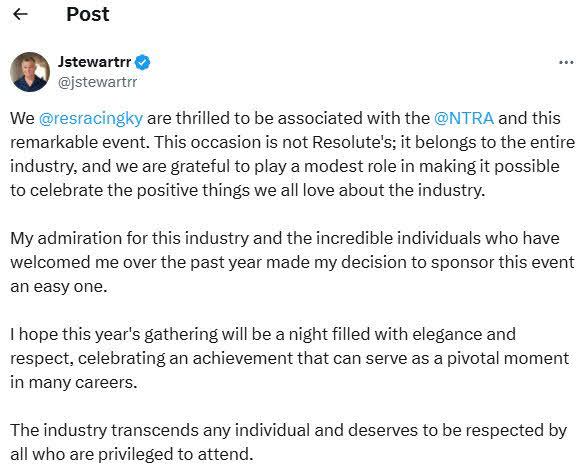Go back using the left arrow icon
Image resolution: width=580 pixels, height=470 pixels.
(x=20, y=14)
